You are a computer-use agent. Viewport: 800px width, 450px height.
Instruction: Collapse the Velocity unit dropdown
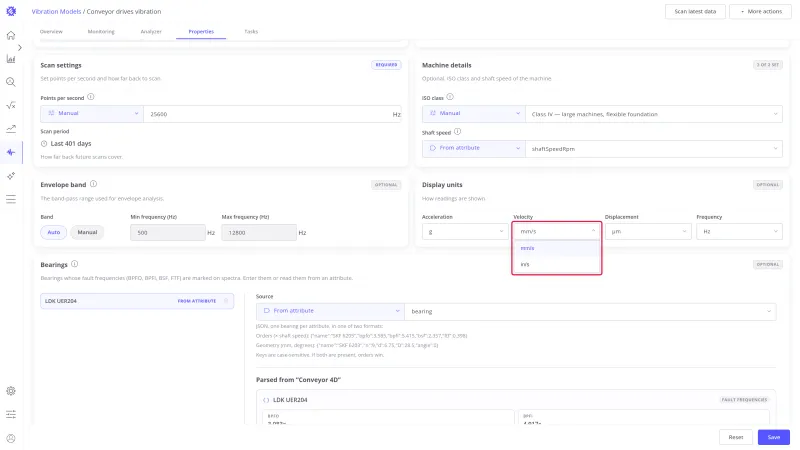click(557, 231)
